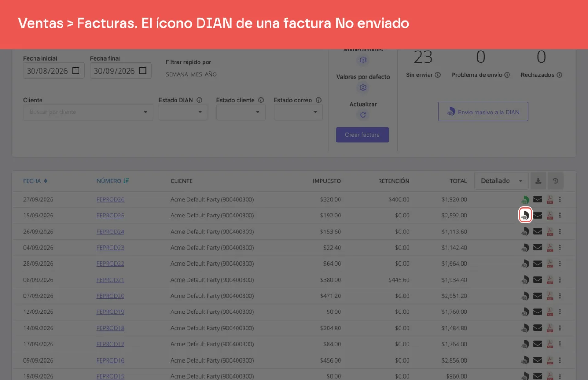Click the history icon beside download
The image size is (588, 380).
pyautogui.click(x=555, y=181)
